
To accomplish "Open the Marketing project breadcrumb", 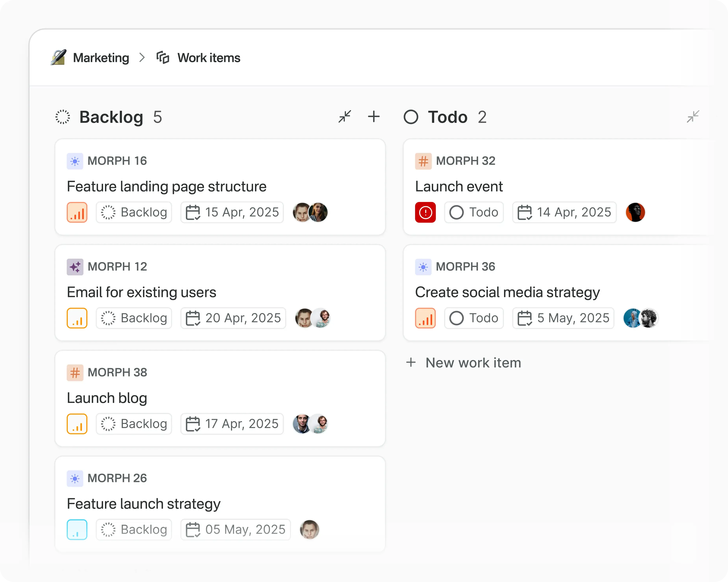I will click(101, 58).
